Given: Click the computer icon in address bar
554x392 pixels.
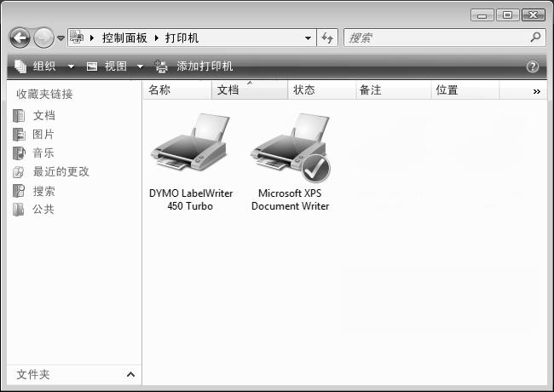Looking at the screenshot, I should coord(77,37).
